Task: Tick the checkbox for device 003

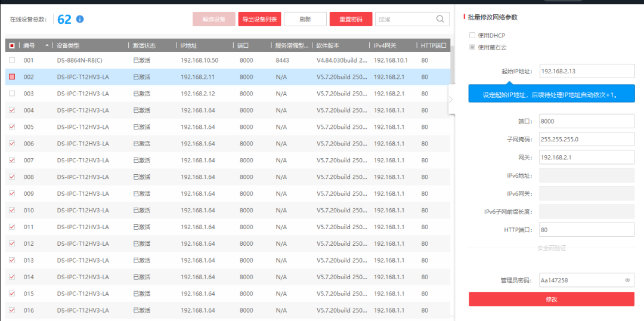Action: [x=12, y=94]
